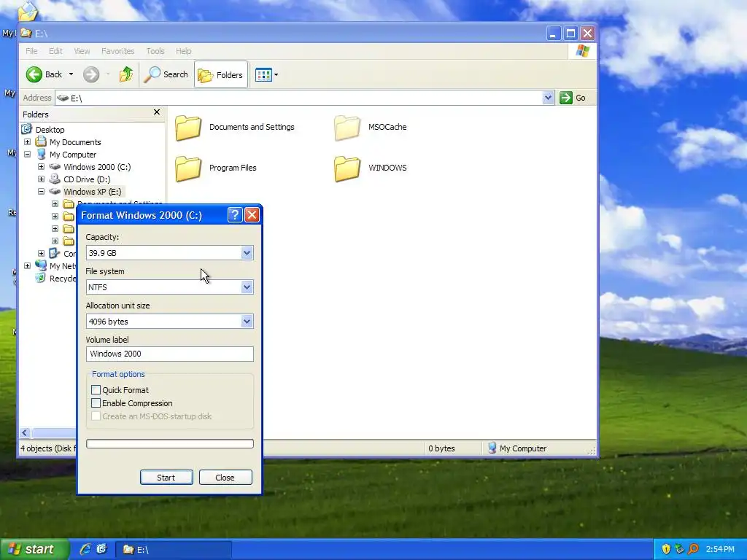Screen dimensions: 747x560
Task: Open the View menu
Action: [x=82, y=51]
